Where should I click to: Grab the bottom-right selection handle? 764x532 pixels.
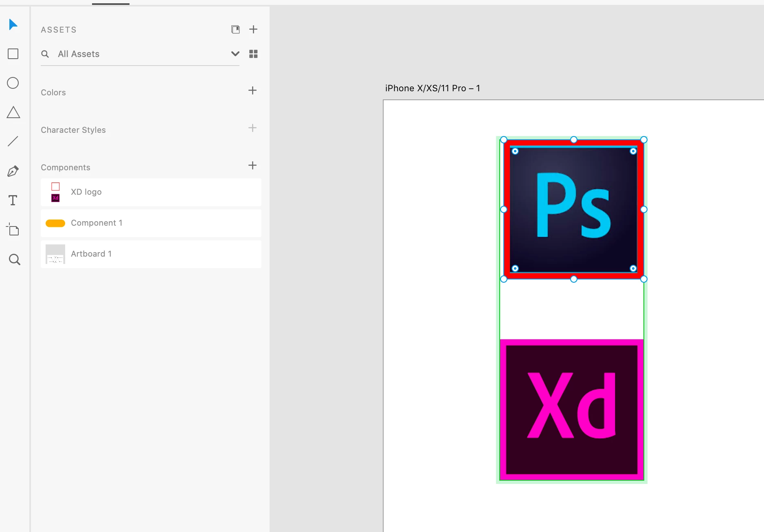tap(644, 279)
